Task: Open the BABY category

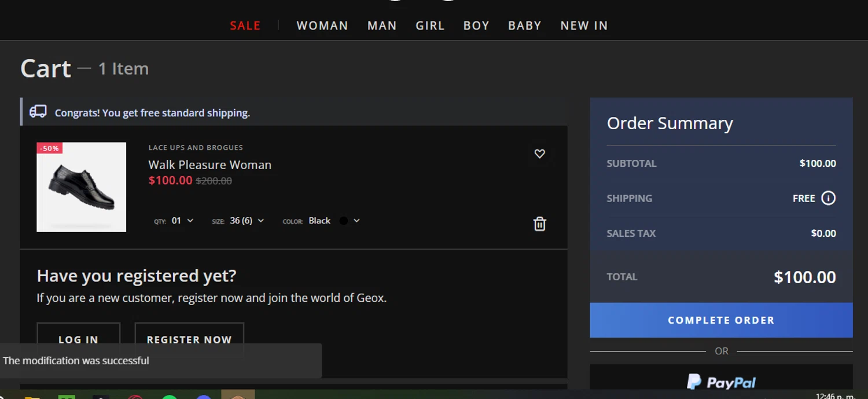Action: (x=525, y=25)
